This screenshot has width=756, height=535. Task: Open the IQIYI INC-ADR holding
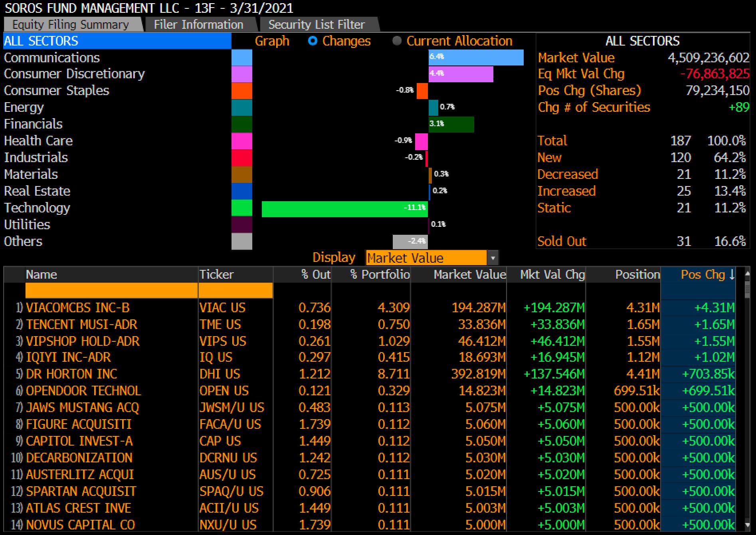point(68,357)
